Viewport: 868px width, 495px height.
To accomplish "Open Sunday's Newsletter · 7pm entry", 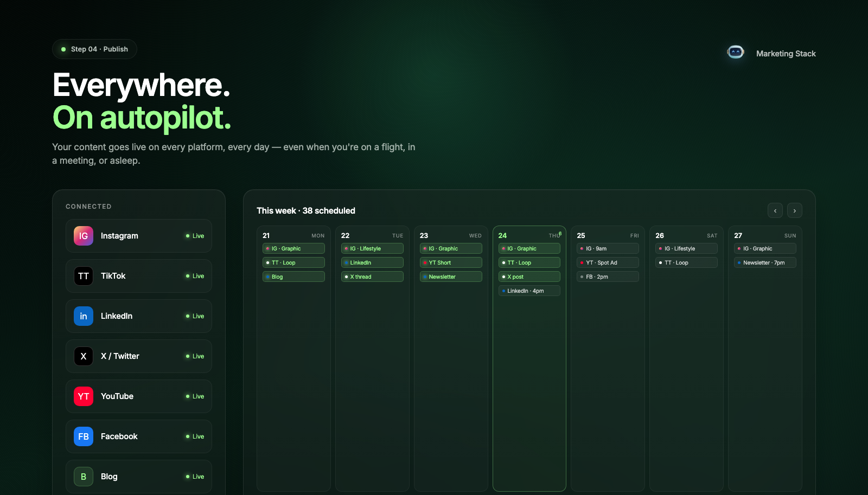I will [x=765, y=262].
